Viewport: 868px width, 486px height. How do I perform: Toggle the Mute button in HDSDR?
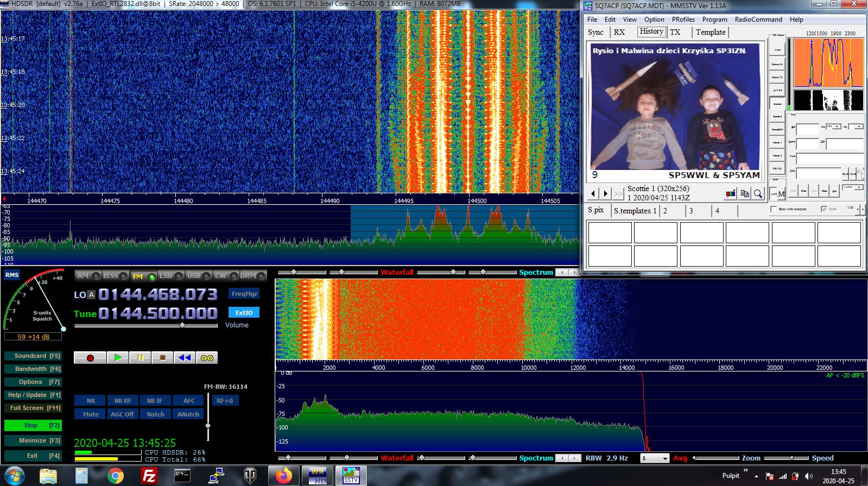pyautogui.click(x=91, y=414)
